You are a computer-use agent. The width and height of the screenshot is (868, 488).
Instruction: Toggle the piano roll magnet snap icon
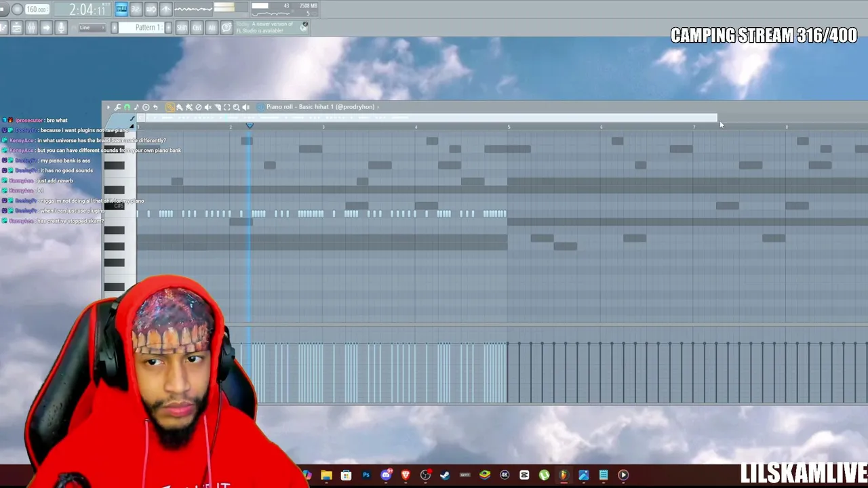point(127,107)
